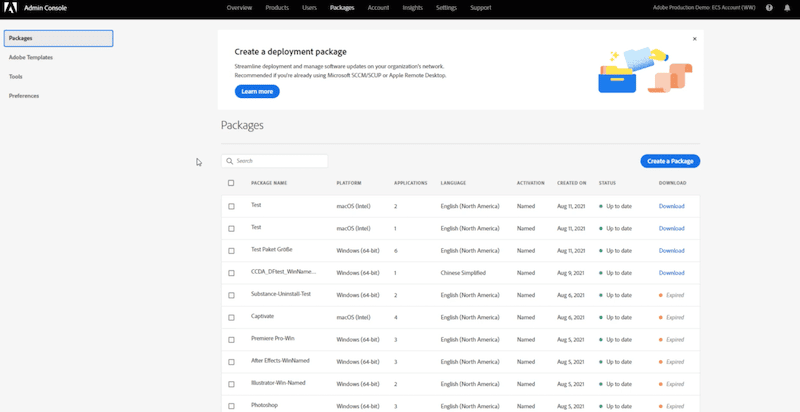Click the Create a Package button
Viewport: 800px width, 412px height.
(x=670, y=161)
